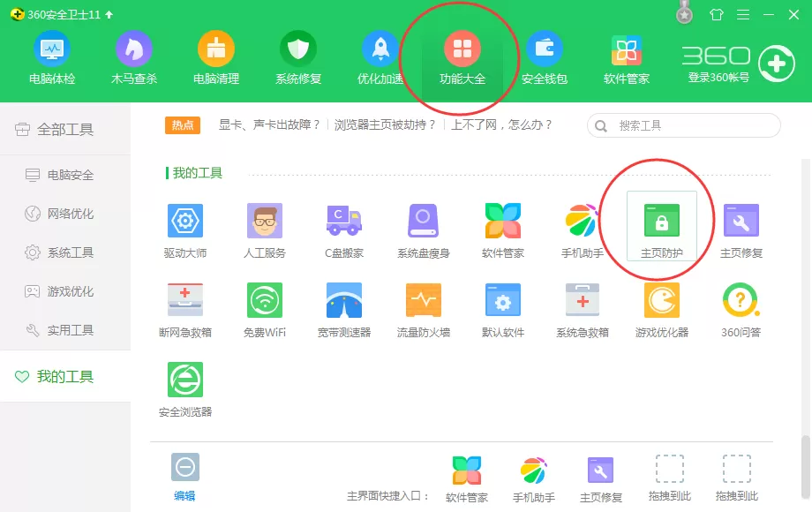
Task: Open 电脑体检 in the top toolbar
Action: pyautogui.click(x=52, y=57)
